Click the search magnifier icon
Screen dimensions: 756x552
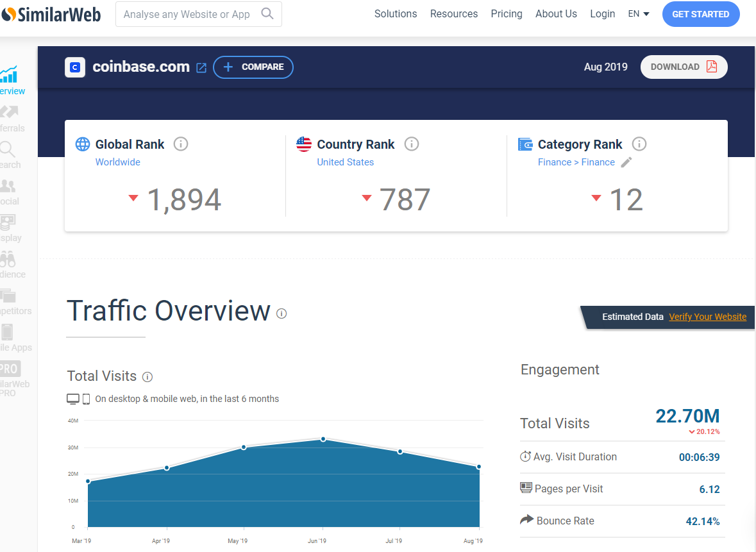[x=267, y=13]
